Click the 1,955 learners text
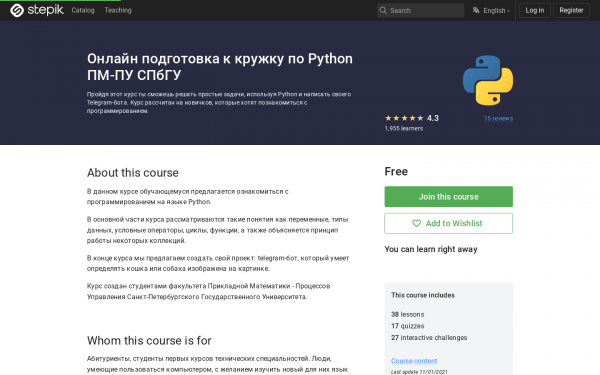The width and height of the screenshot is (600, 375). click(x=404, y=129)
